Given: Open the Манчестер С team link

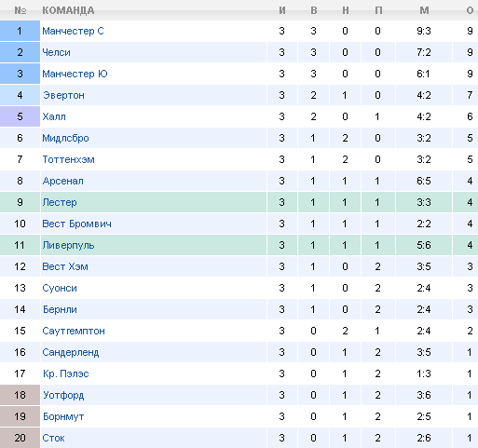Looking at the screenshot, I should 73,31.
